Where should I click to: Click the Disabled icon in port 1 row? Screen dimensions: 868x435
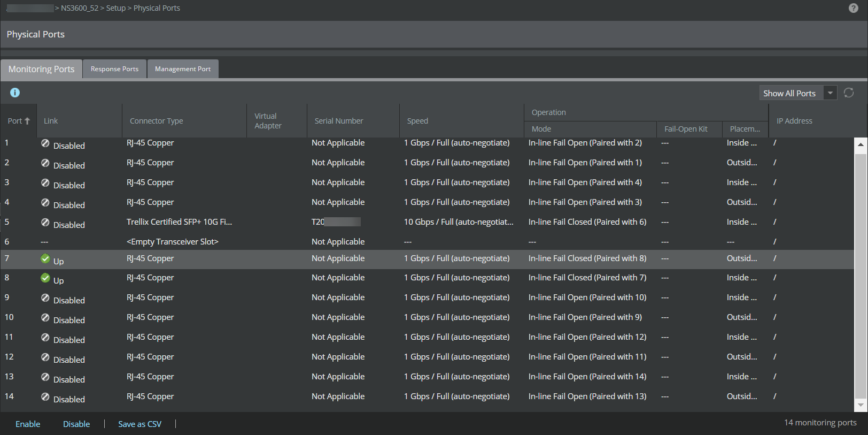point(45,143)
